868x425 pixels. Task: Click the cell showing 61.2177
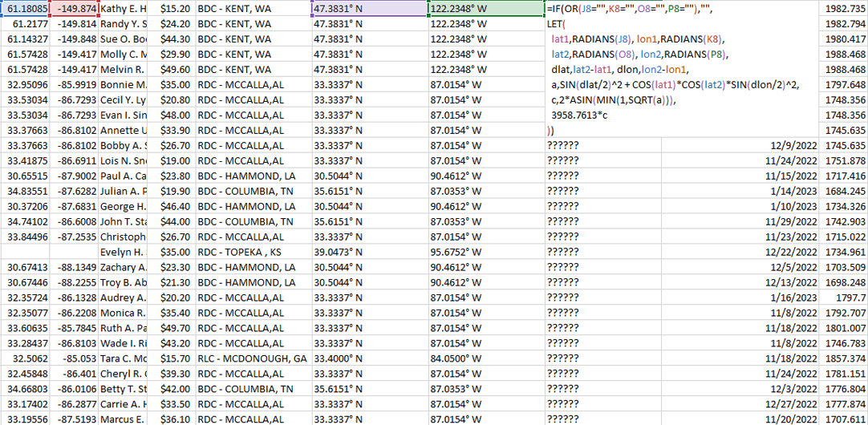(x=25, y=24)
